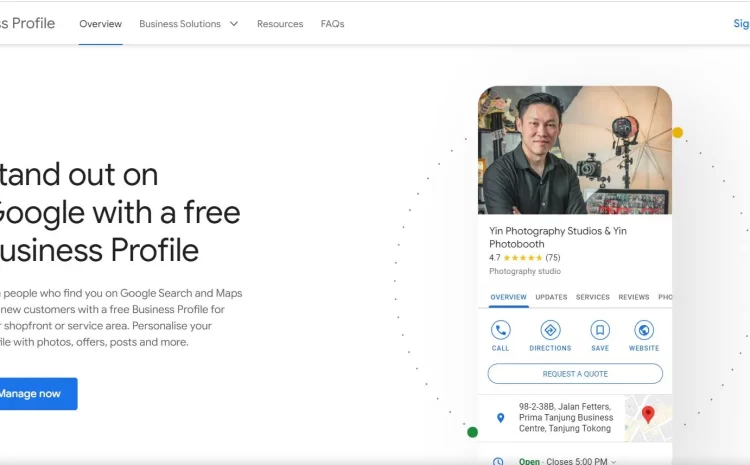
Task: Click the Call phone icon
Action: click(500, 330)
